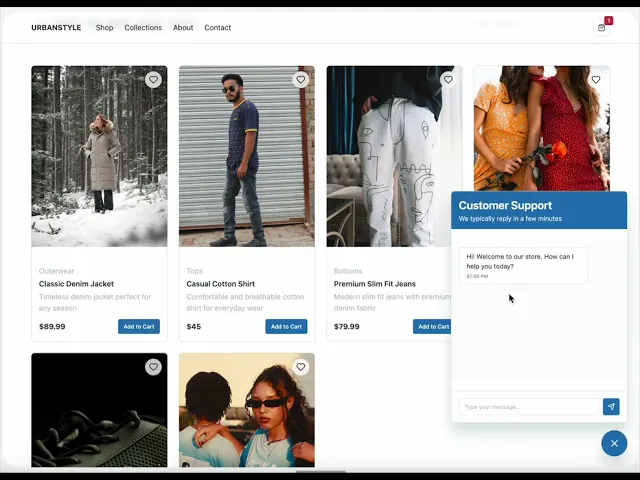The width and height of the screenshot is (640, 480).
Task: Add Premium Slim Fit Jeans to cart
Action: click(432, 327)
